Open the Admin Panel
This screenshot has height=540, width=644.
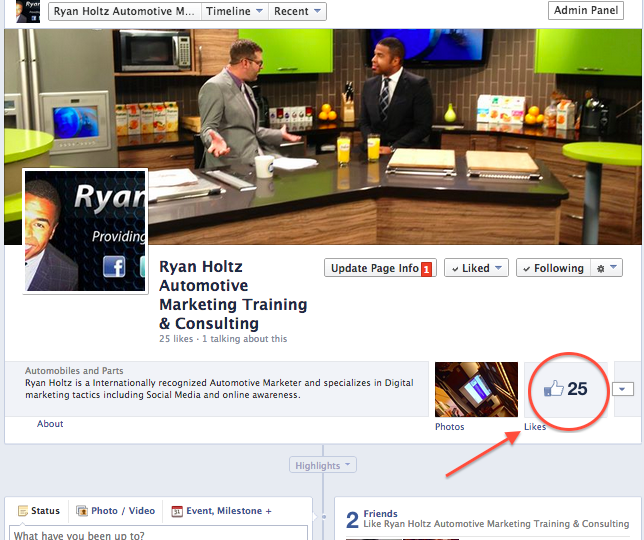[586, 10]
